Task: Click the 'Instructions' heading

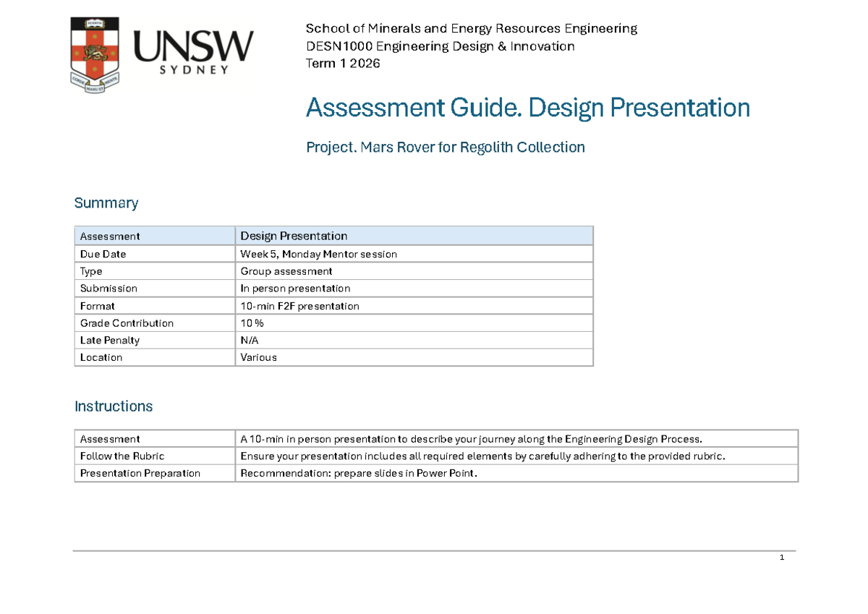Action: pos(114,406)
